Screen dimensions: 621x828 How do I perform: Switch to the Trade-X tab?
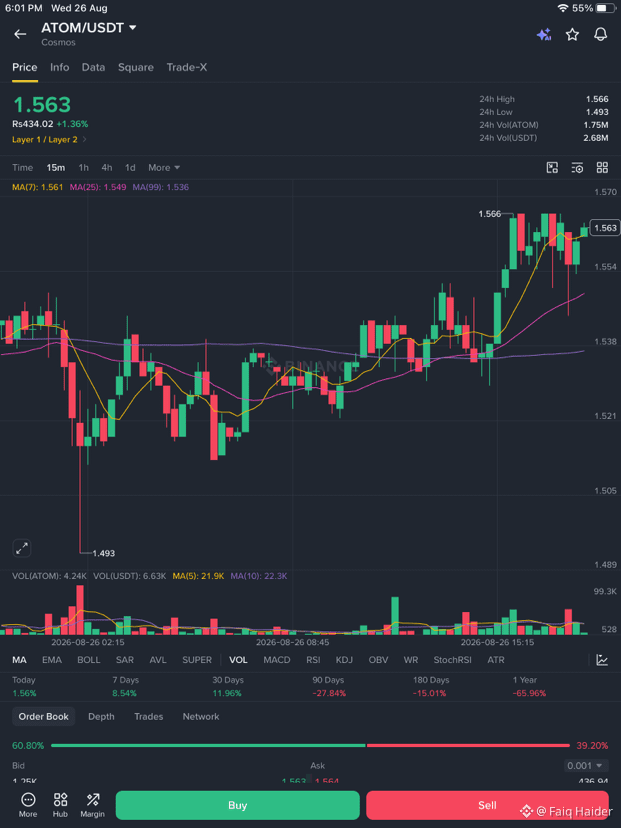(187, 67)
